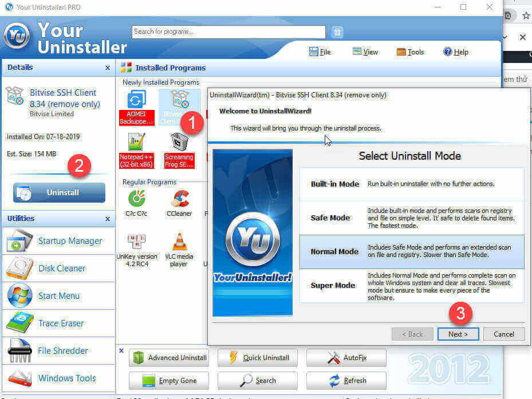
Task: Select the Notepad++ program icon
Action: 136,143
